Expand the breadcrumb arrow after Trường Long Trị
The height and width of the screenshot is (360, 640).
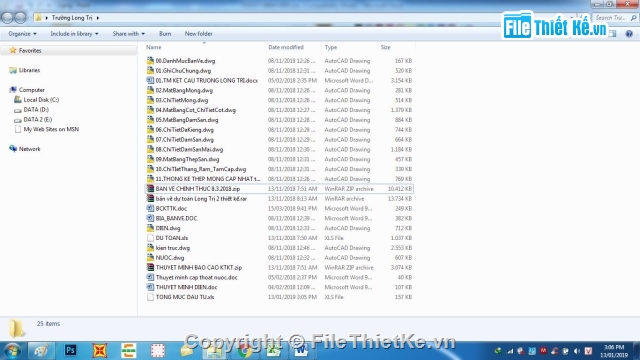click(98, 18)
